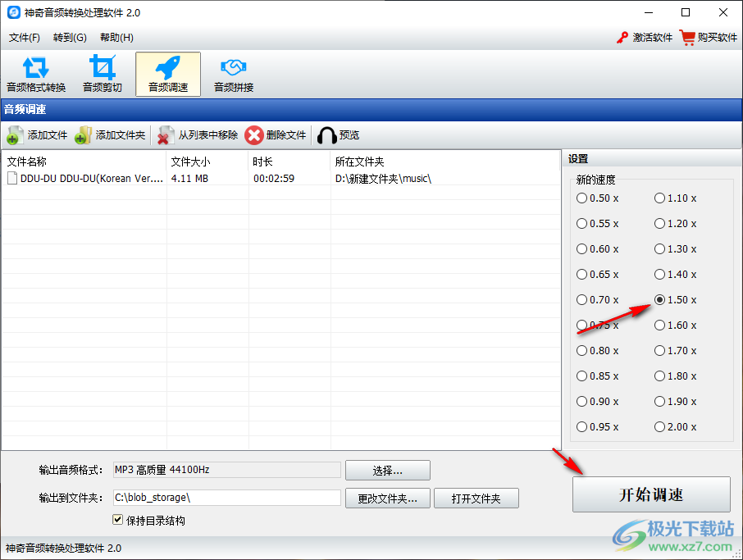Open the 音频拼接 audio joining tool
Screen dimensions: 743x560
pos(234,74)
